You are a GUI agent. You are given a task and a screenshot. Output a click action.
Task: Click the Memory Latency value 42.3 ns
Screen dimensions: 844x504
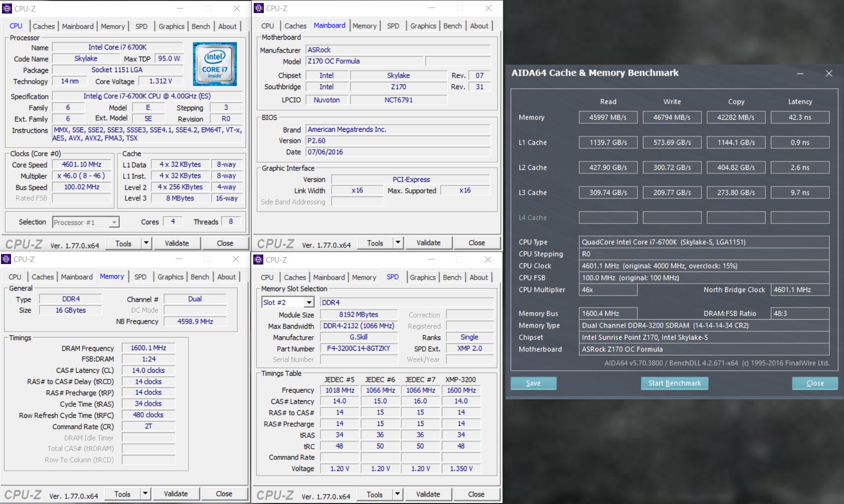(x=800, y=117)
